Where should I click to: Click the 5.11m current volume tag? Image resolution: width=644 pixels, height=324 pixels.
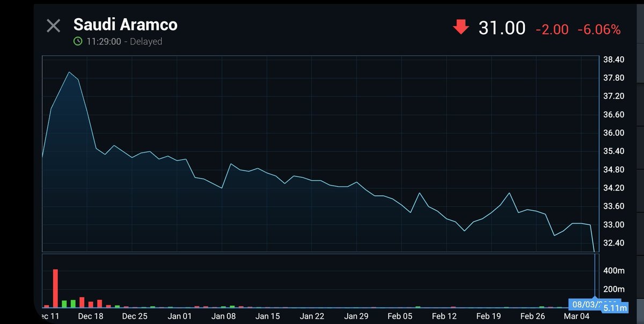click(x=615, y=309)
